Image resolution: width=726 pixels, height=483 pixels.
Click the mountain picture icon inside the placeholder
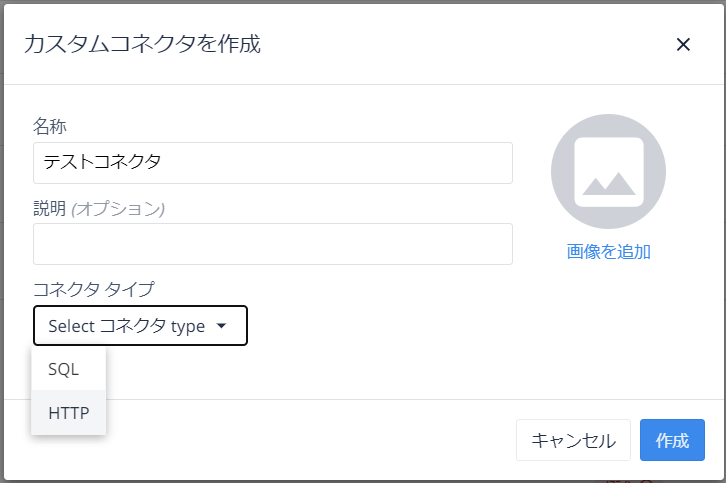coord(609,172)
